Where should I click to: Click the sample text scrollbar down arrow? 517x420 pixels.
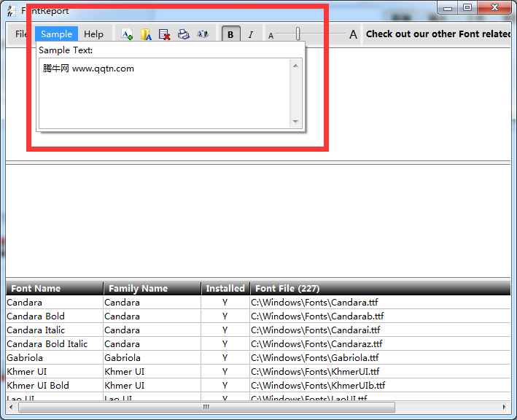pos(295,122)
